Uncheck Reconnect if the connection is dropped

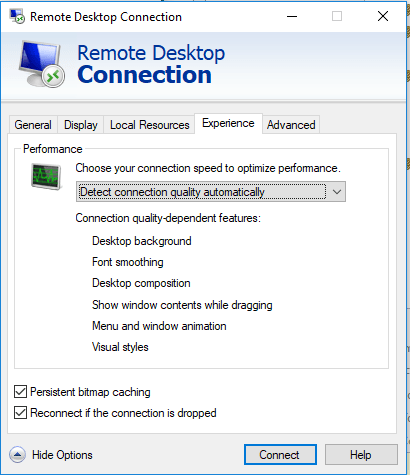20,413
